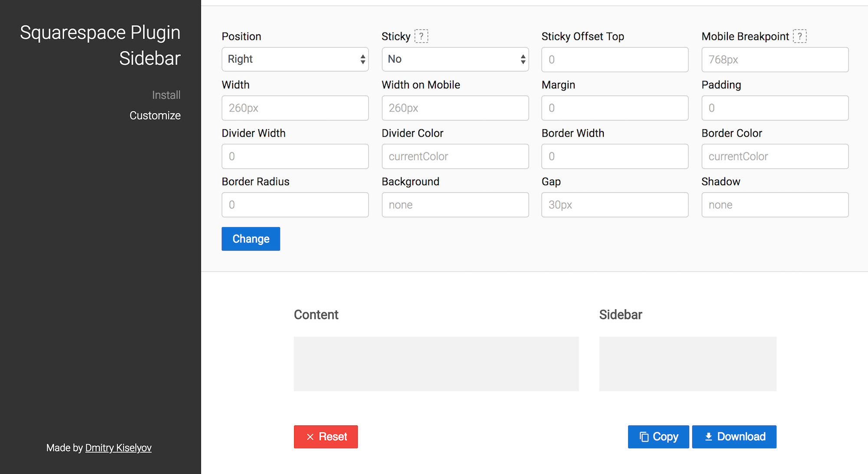Click the Download button
Screen dimensions: 868x474
click(734, 437)
